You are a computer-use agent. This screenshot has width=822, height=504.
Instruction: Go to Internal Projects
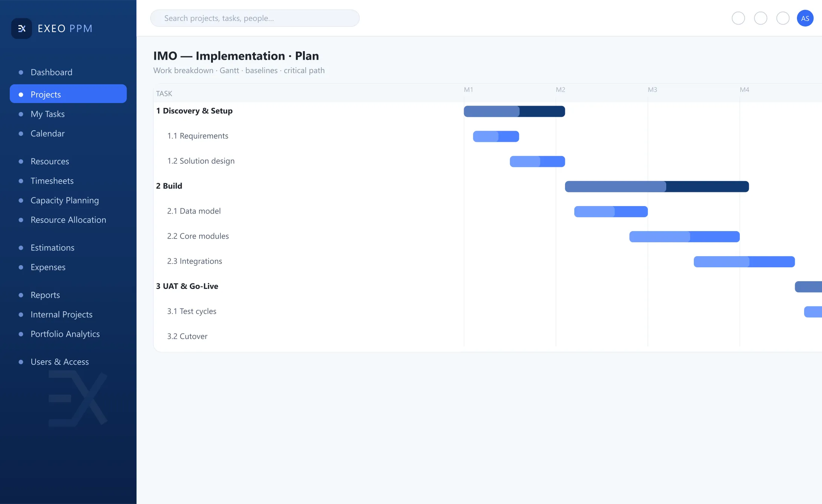68,315
